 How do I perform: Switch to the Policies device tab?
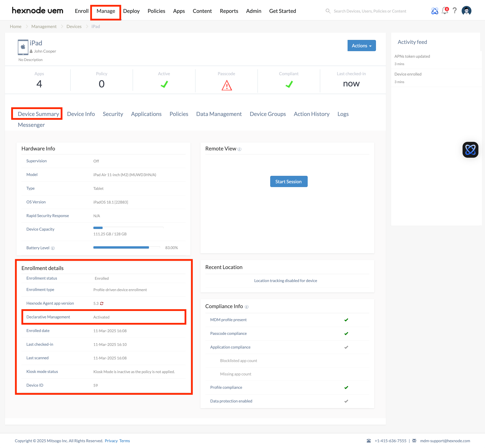coord(179,114)
